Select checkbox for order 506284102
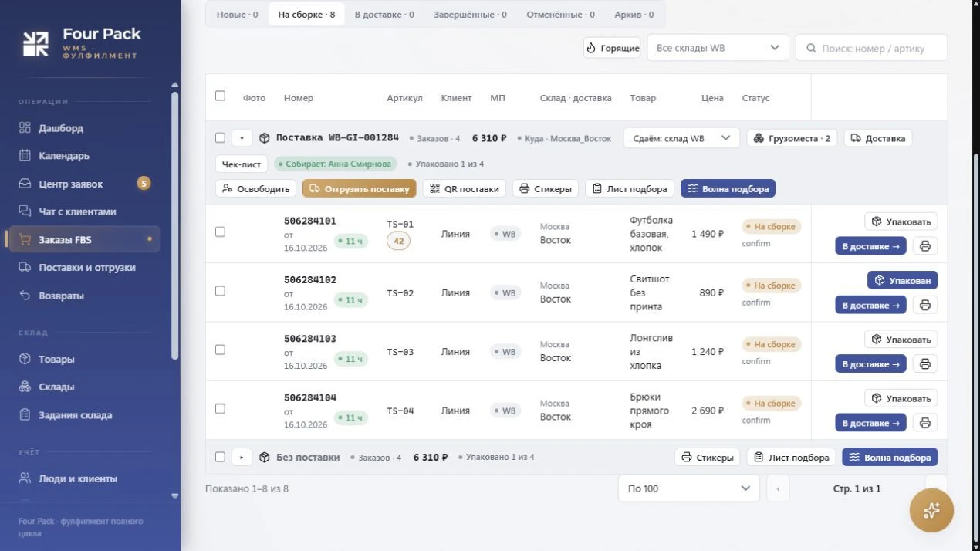This screenshot has height=551, width=980. [x=220, y=291]
